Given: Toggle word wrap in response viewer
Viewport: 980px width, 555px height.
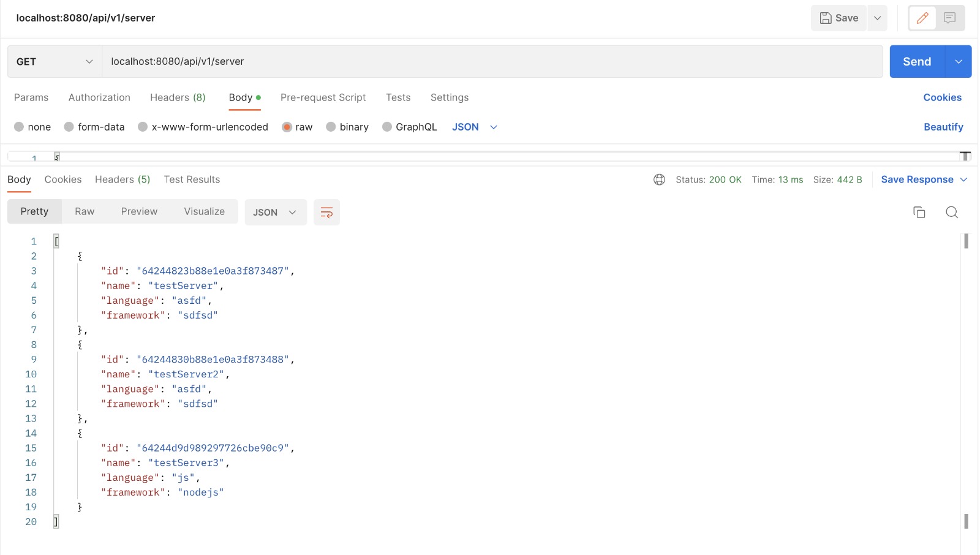Looking at the screenshot, I should coord(326,212).
